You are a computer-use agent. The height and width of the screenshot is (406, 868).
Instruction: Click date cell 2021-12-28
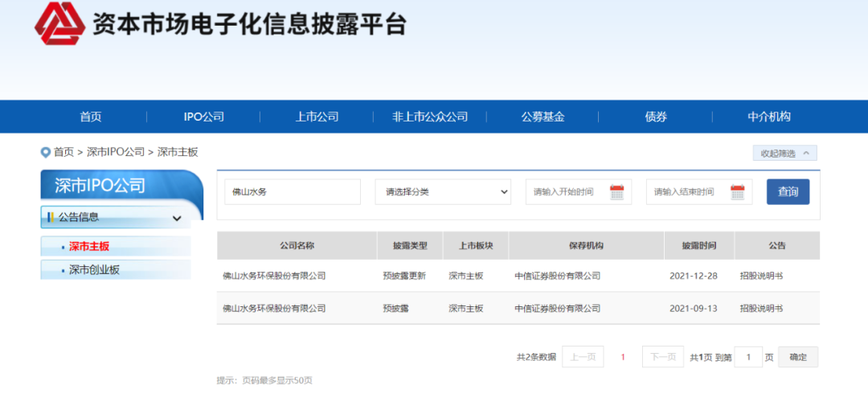coord(693,276)
